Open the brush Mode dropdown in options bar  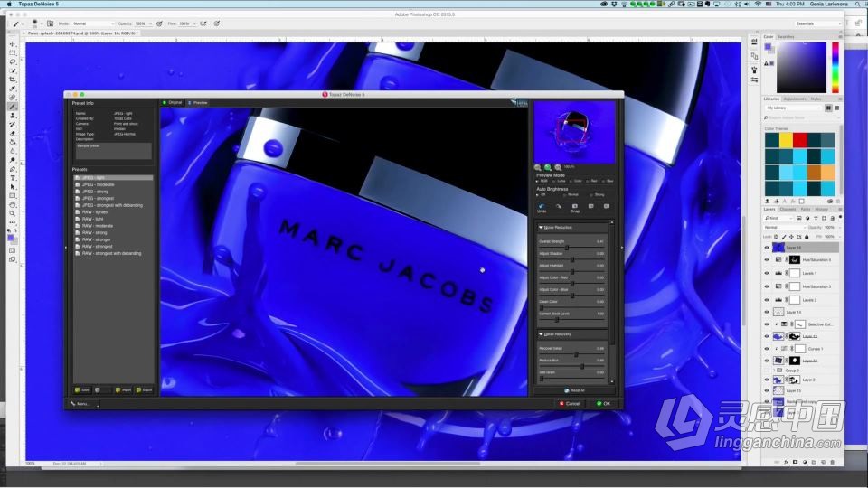click(x=93, y=23)
